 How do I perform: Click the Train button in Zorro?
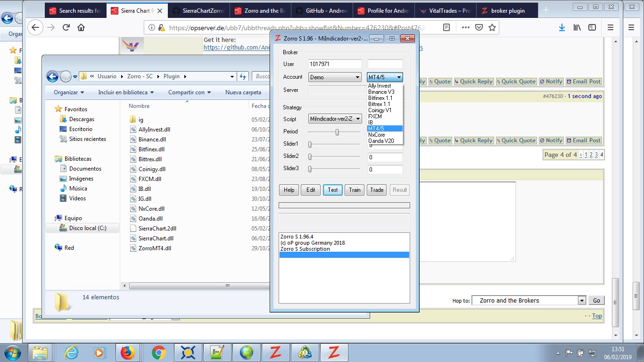pyautogui.click(x=355, y=190)
